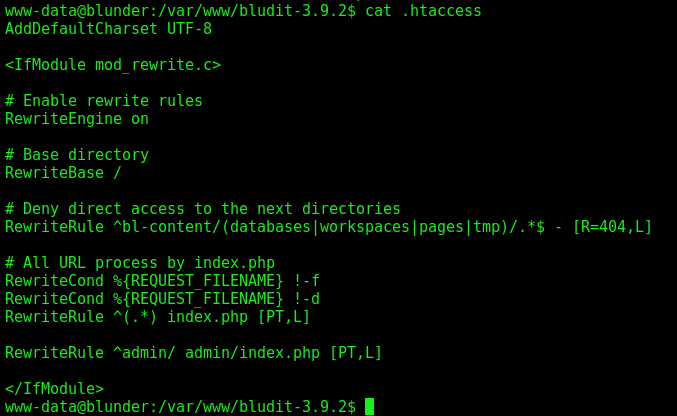This screenshot has width=677, height=416.
Task: Click the RewriteCond line ending with '!-d'
Action: click(162, 299)
